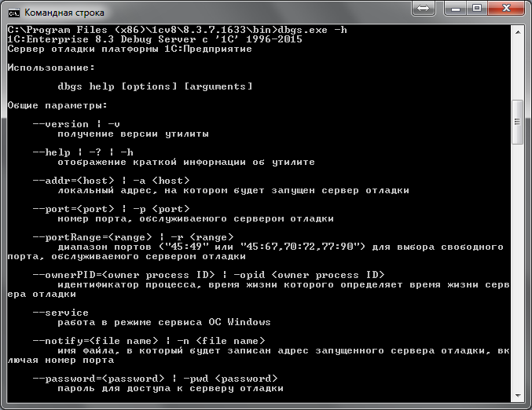The height and width of the screenshot is (410, 532).
Task: Click the window title text Командная строка
Action: (64, 13)
